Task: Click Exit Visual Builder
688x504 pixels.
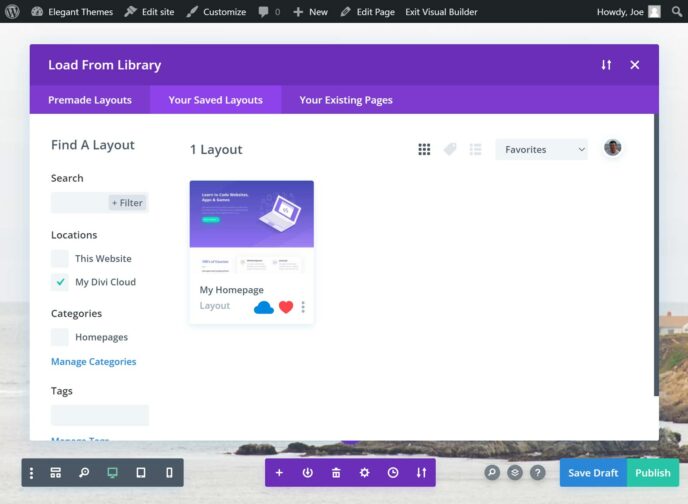Action: coord(441,12)
